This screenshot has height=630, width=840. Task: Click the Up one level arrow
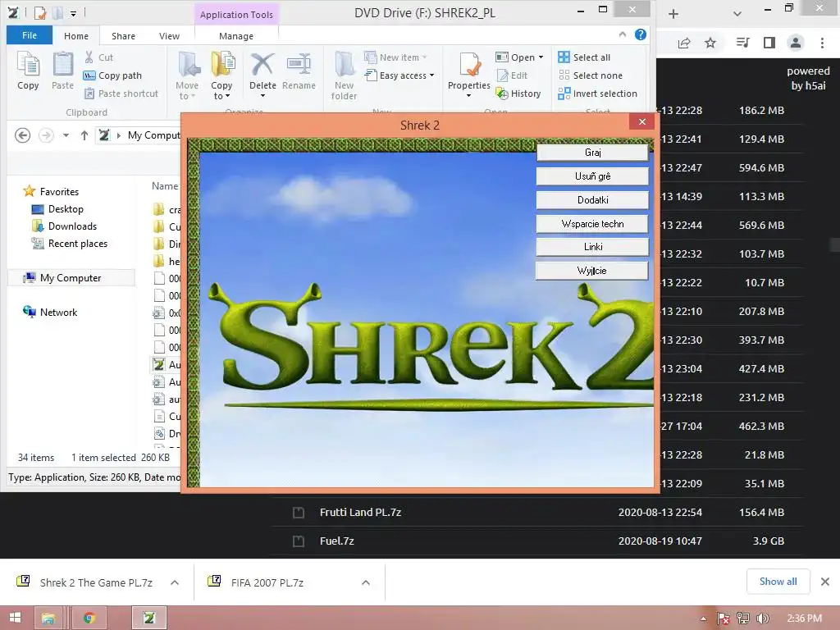click(84, 135)
